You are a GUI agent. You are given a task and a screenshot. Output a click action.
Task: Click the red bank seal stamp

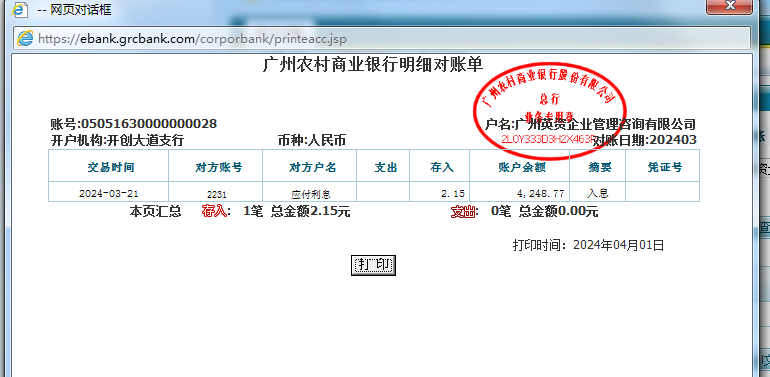(x=550, y=110)
